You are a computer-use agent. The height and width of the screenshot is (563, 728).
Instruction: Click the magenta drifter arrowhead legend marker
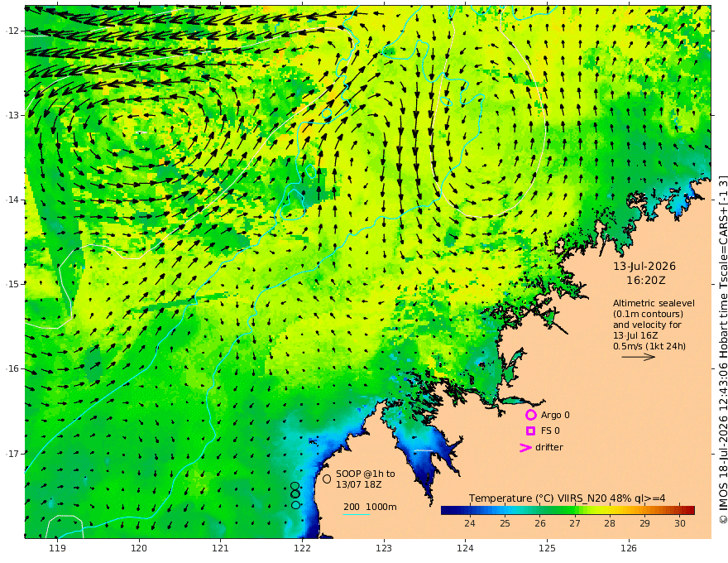tap(525, 448)
